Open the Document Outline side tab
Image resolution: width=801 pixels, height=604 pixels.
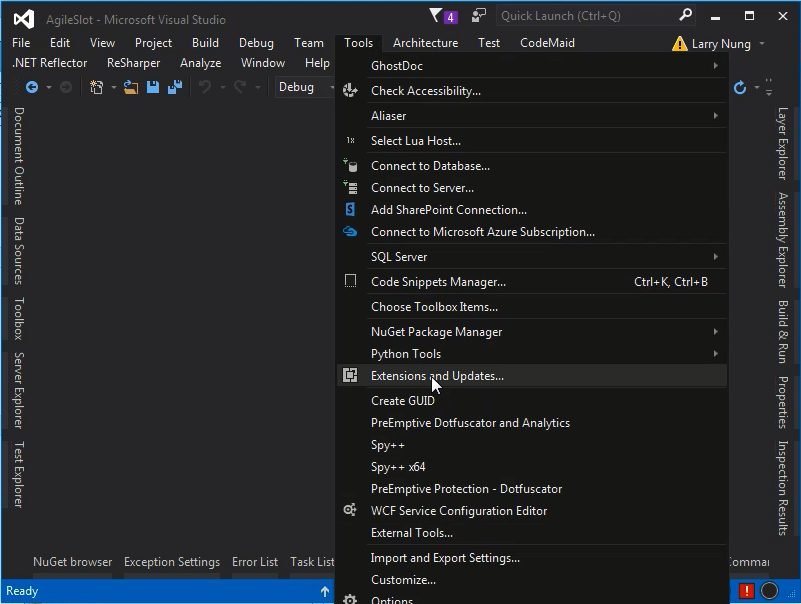[x=18, y=156]
